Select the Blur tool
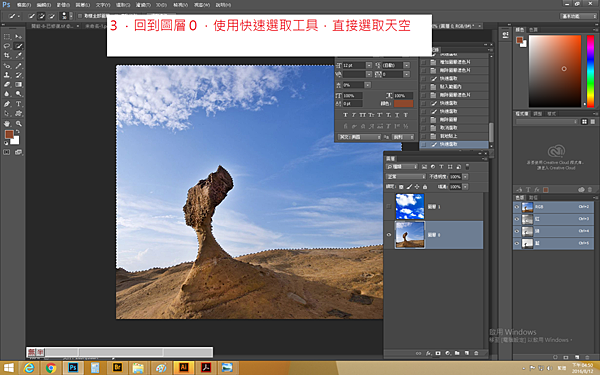The height and width of the screenshot is (375, 600). pos(7,94)
